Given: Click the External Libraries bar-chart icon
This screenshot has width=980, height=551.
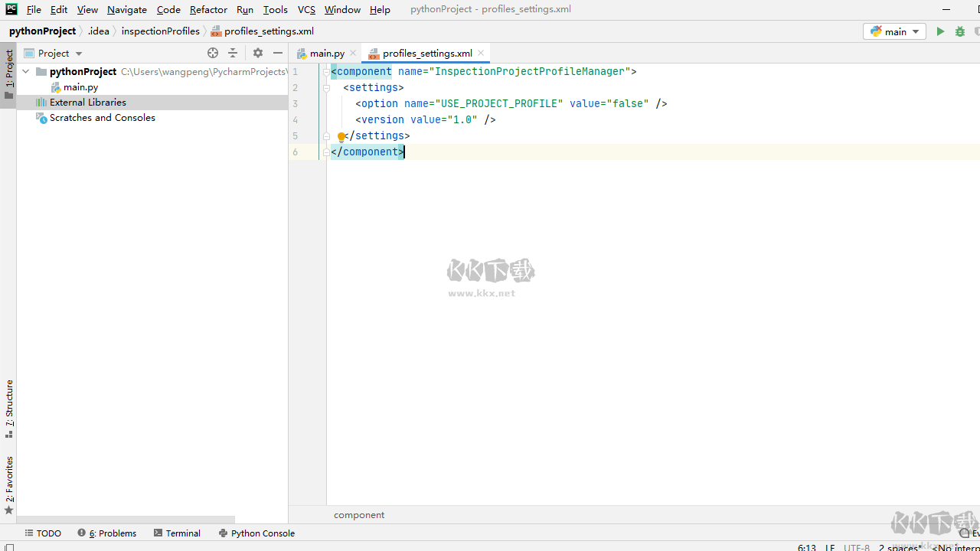Looking at the screenshot, I should 41,102.
